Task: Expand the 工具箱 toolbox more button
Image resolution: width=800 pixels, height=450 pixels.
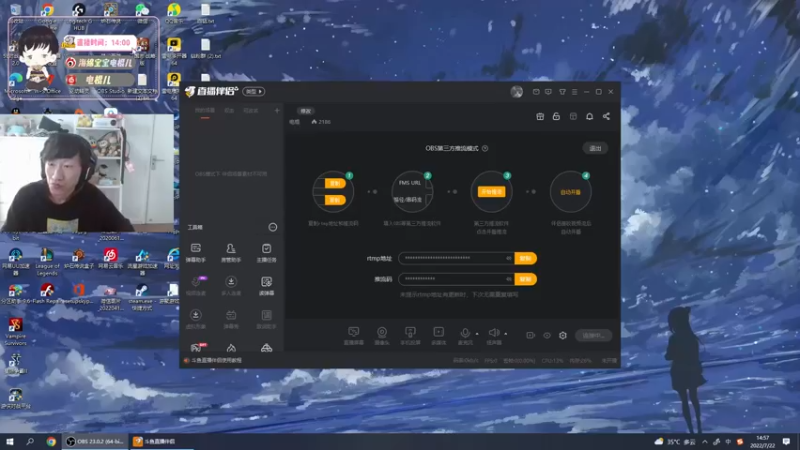Action: click(x=273, y=227)
